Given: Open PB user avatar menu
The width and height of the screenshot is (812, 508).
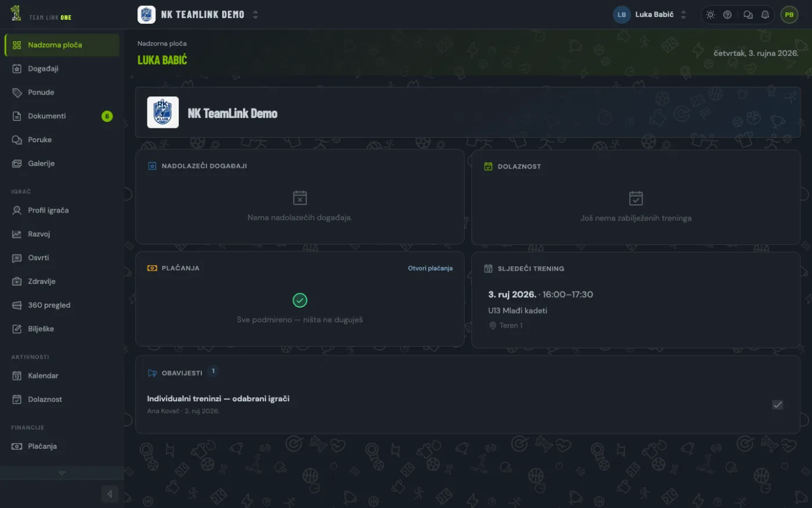Looking at the screenshot, I should click(x=789, y=15).
